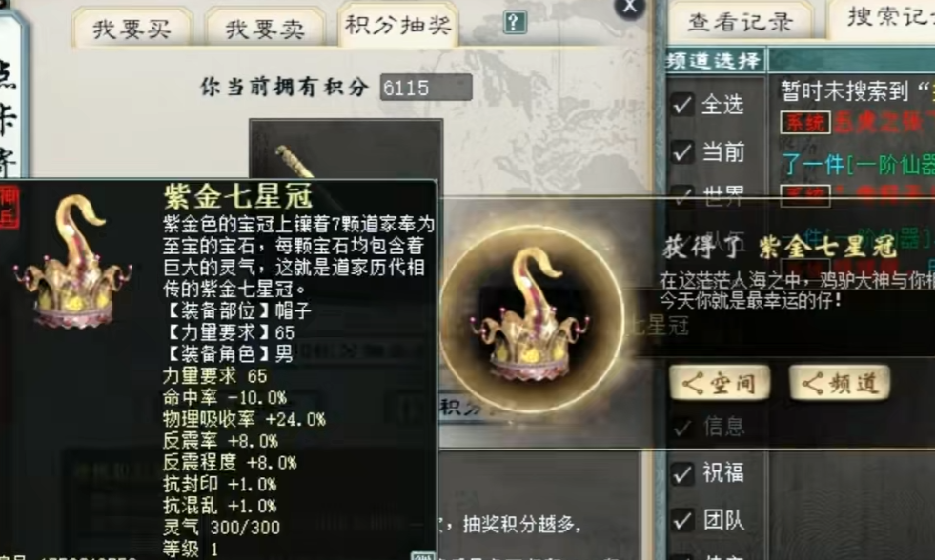Click the teal question mark help icon
The height and width of the screenshot is (560, 935).
pos(515,23)
